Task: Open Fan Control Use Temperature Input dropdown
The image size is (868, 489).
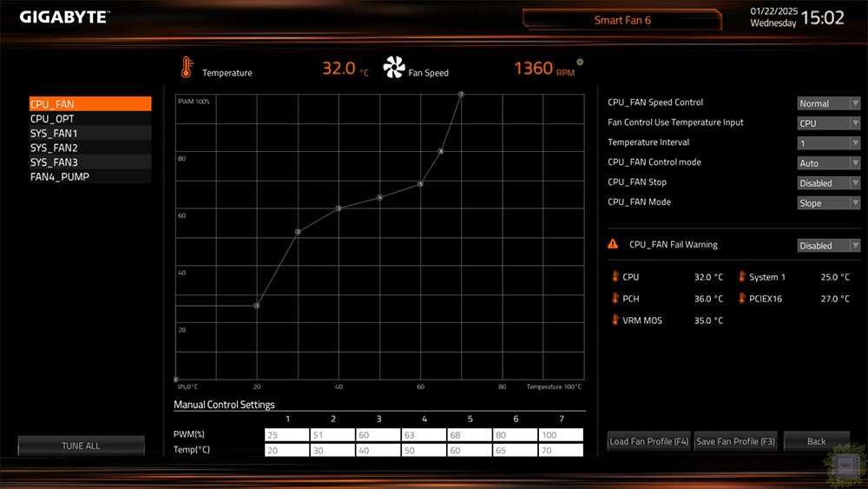Action: coord(829,123)
